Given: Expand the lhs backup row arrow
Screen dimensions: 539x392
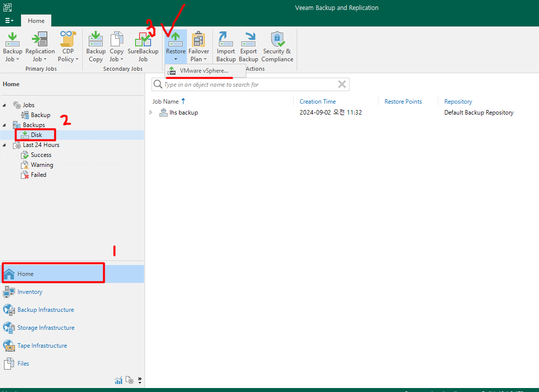Looking at the screenshot, I should [x=151, y=112].
